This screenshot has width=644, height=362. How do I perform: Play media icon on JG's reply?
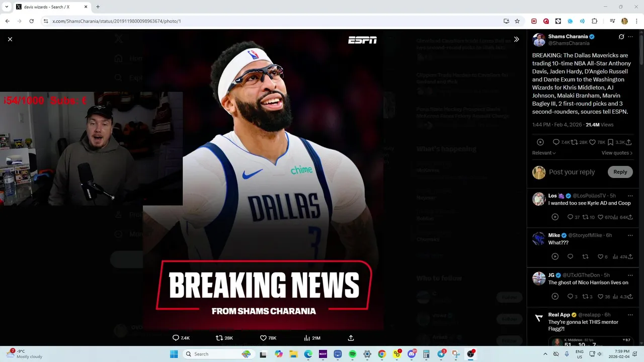tap(555, 297)
